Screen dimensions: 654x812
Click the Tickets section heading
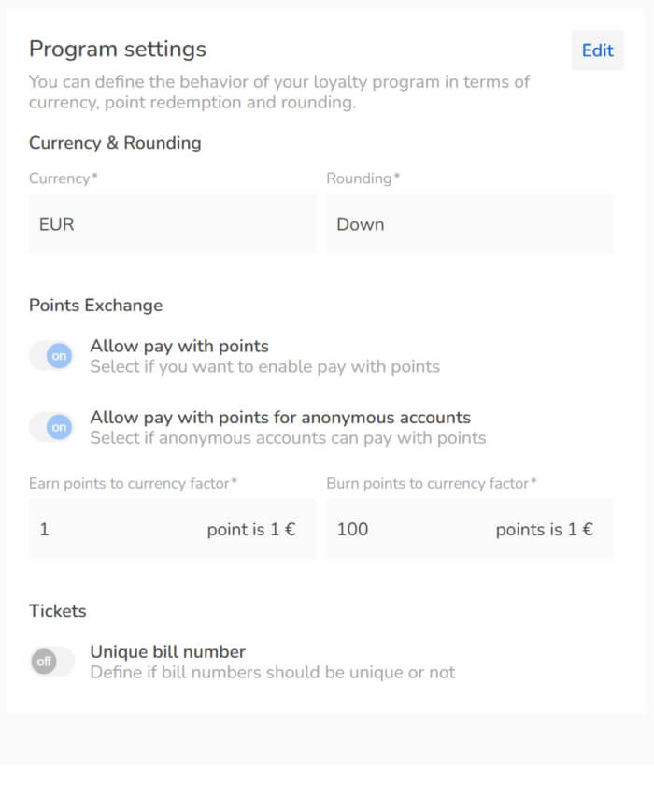point(57,611)
